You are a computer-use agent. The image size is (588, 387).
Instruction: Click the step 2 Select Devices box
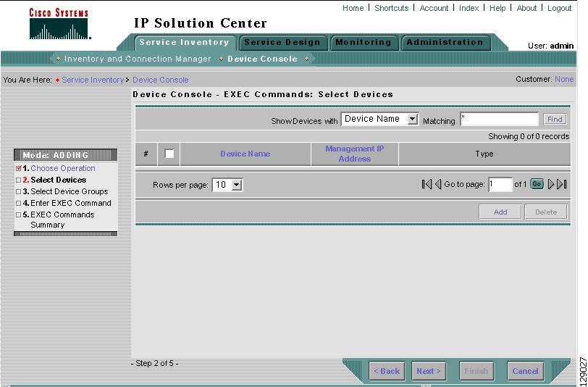[x=18, y=180]
